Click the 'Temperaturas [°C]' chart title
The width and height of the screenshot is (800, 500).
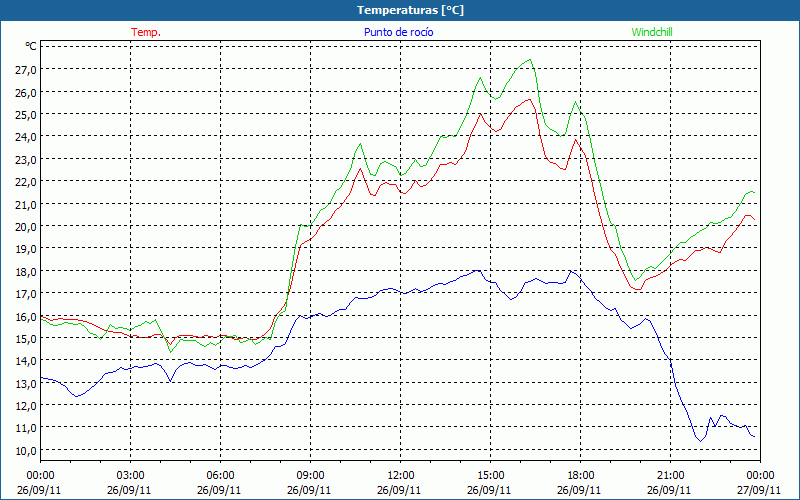[410, 10]
